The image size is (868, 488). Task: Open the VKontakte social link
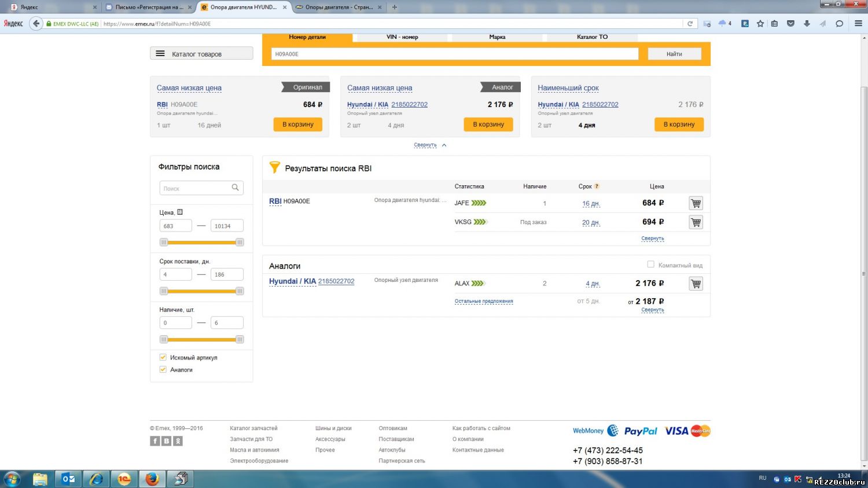[x=167, y=441]
